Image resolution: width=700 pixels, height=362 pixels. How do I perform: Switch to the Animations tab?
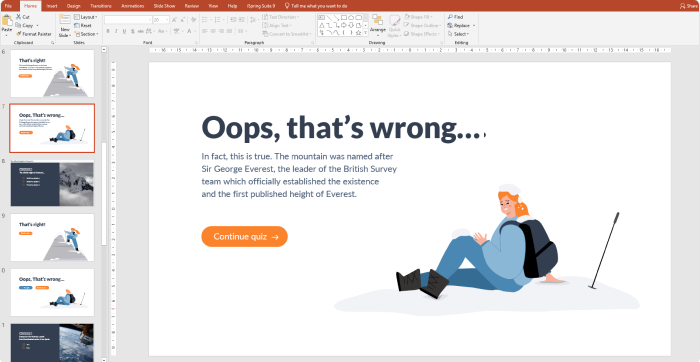click(x=133, y=6)
